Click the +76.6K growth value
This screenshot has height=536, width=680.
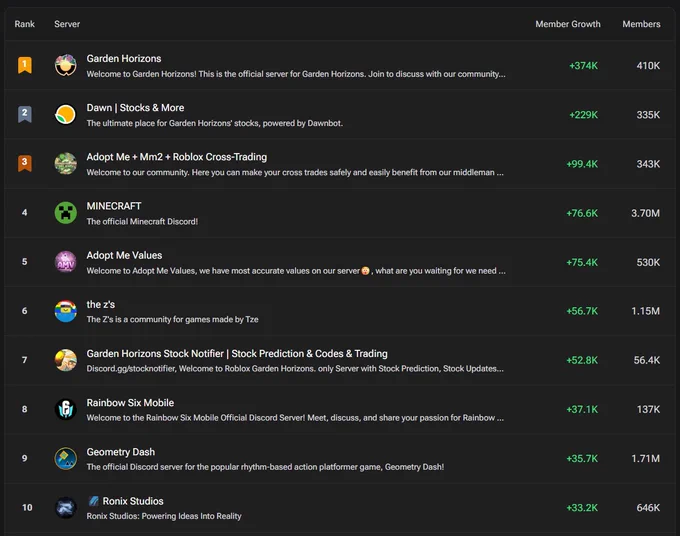[582, 213]
